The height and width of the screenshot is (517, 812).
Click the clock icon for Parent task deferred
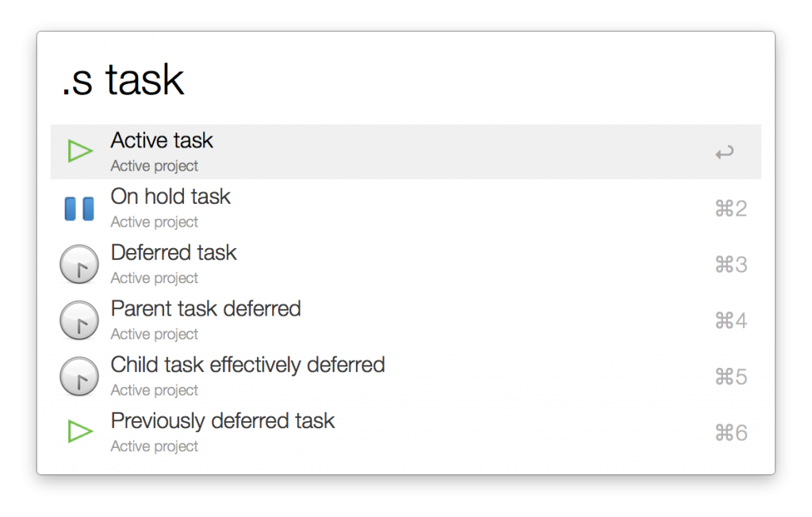[x=79, y=320]
